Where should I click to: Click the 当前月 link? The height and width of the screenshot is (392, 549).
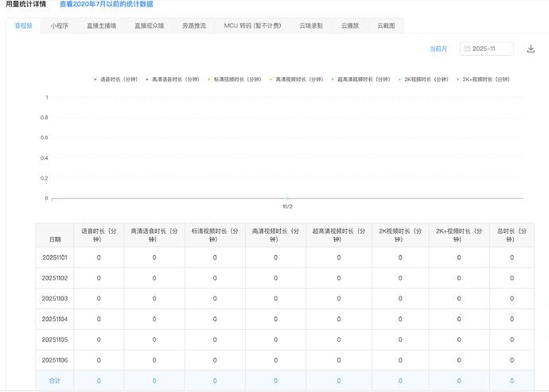(x=438, y=49)
